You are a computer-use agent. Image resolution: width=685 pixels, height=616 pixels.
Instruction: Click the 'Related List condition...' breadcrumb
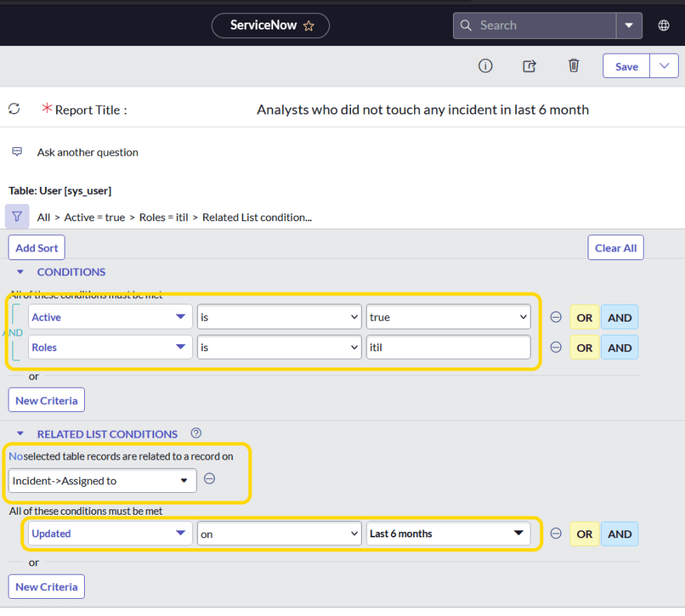(257, 217)
